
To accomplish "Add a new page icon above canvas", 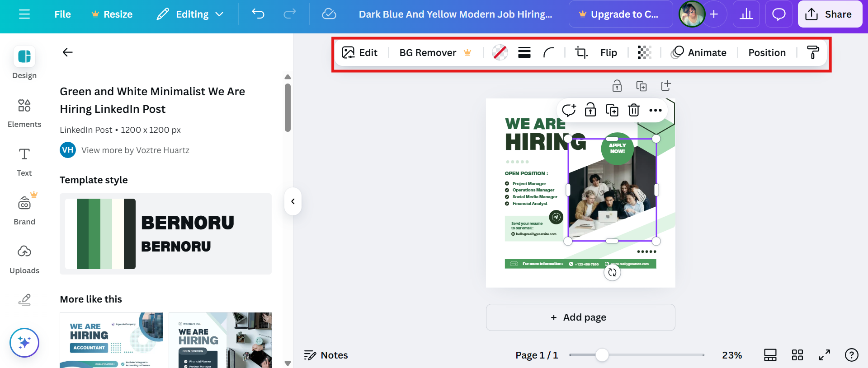I will click(x=666, y=86).
